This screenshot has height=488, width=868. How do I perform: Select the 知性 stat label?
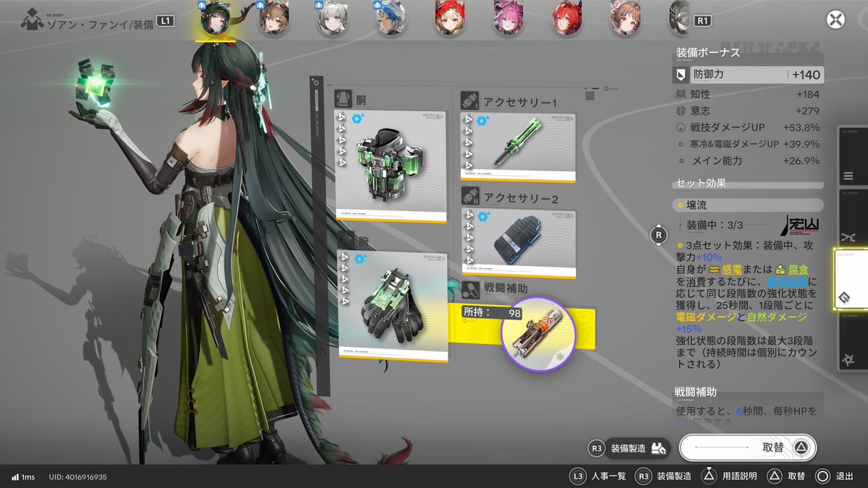tap(702, 94)
